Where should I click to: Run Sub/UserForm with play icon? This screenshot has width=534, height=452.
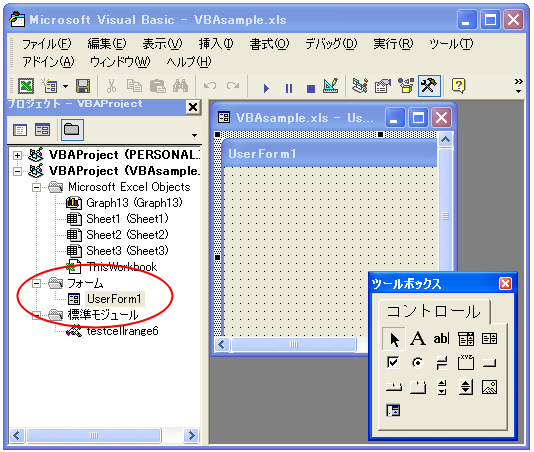click(x=266, y=89)
